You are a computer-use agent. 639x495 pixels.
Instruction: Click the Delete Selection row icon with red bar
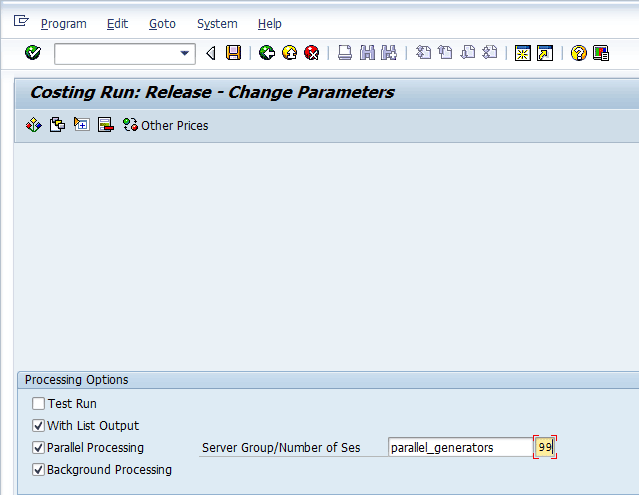click(106, 125)
